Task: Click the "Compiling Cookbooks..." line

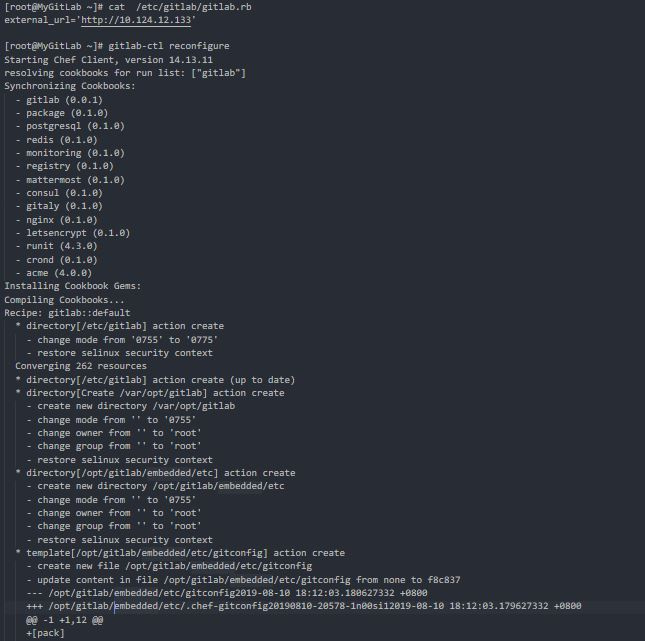Action: 65,300
